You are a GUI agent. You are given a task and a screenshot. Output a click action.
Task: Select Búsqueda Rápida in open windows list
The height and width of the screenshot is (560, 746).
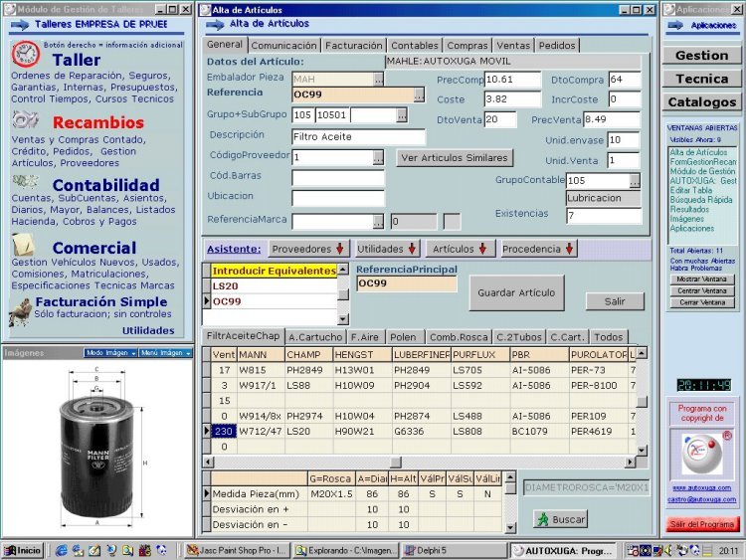point(701,200)
